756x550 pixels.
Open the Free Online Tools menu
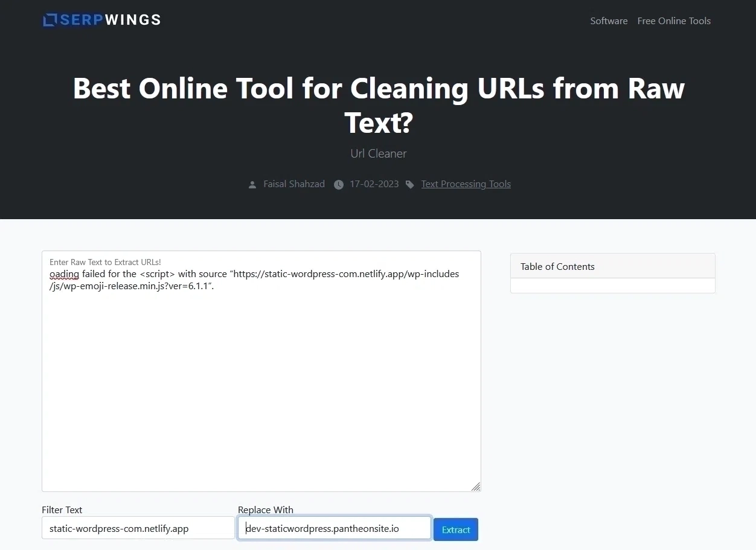pyautogui.click(x=674, y=21)
